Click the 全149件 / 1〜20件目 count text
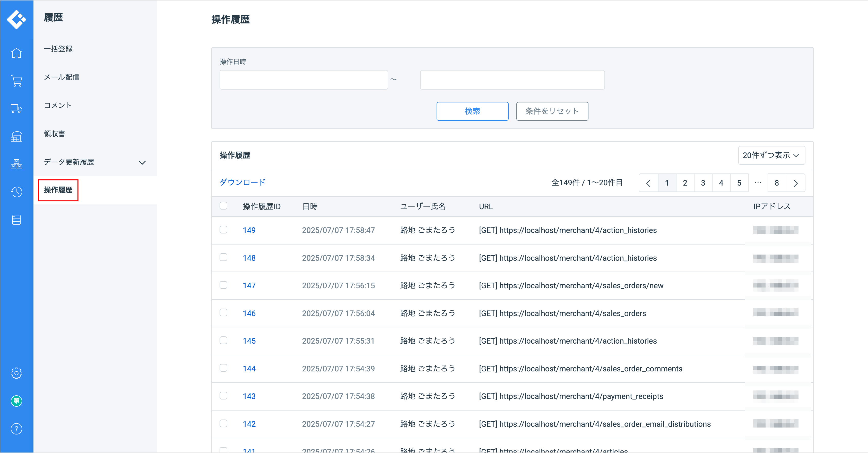Screen dimensions: 868x453 [x=587, y=182]
